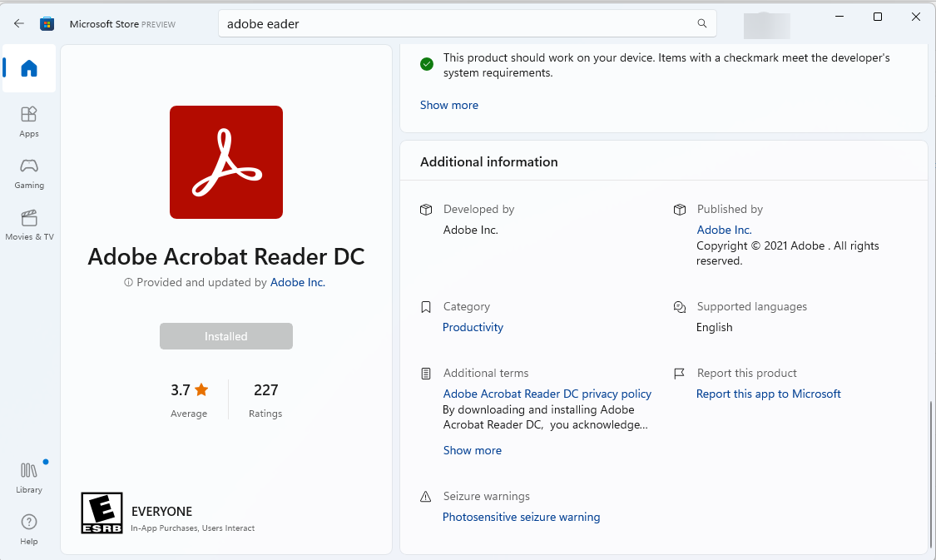
Task: Open the Help section
Action: point(28,528)
